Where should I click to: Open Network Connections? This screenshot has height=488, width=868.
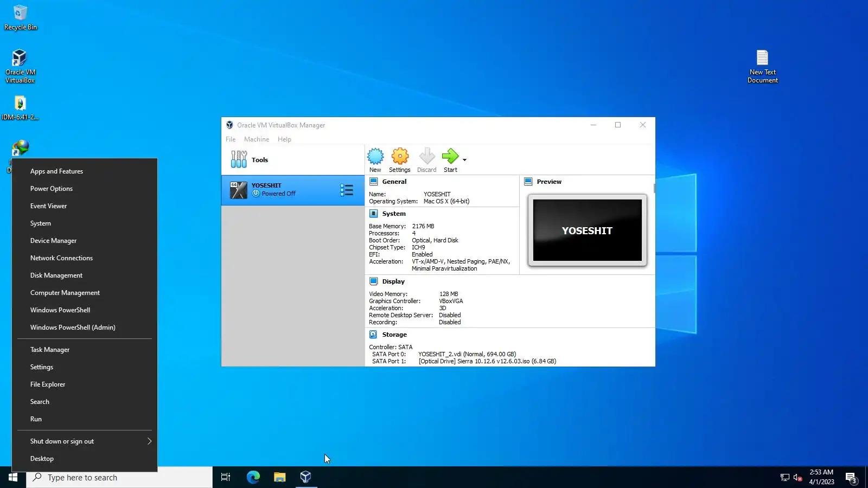85,258
